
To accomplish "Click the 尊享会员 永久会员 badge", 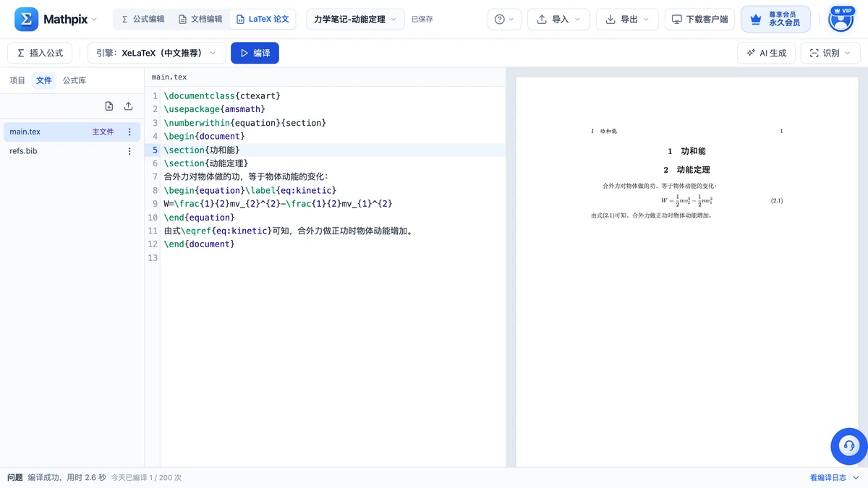I will [775, 20].
